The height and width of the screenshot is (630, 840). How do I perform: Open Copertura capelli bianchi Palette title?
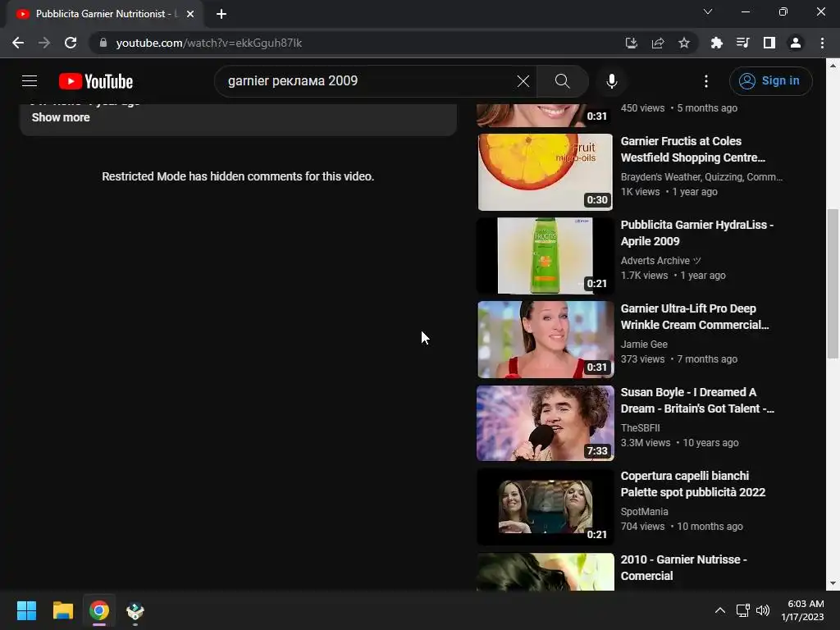(692, 484)
